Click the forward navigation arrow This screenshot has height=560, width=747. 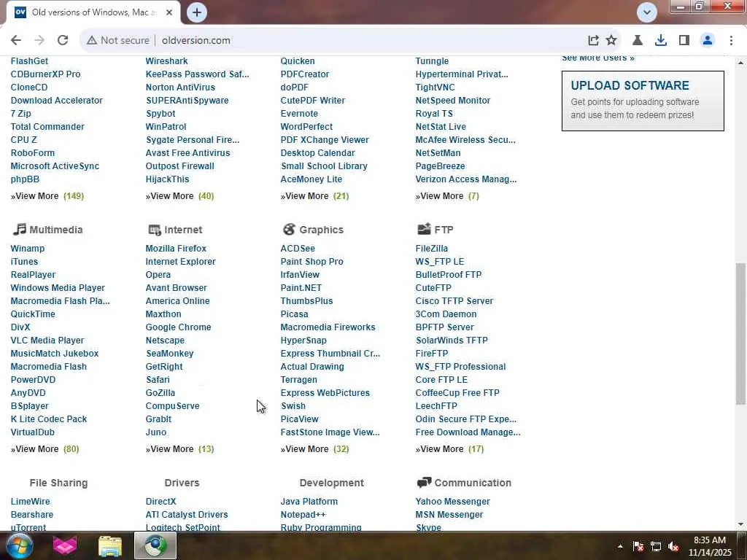click(x=39, y=41)
